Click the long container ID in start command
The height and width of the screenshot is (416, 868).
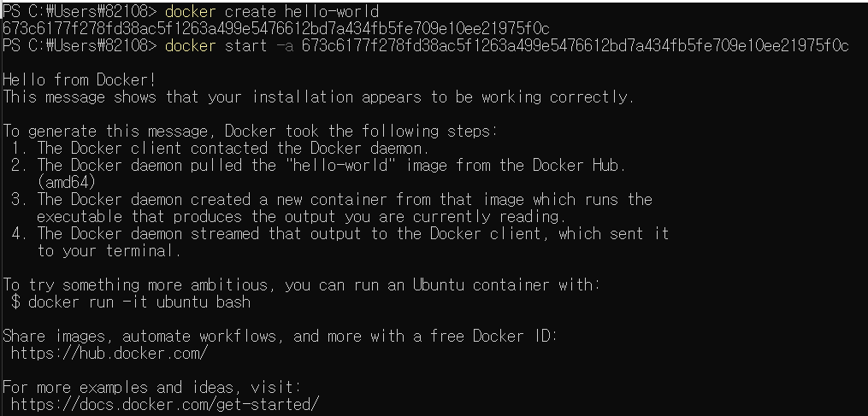pyautogui.click(x=576, y=45)
